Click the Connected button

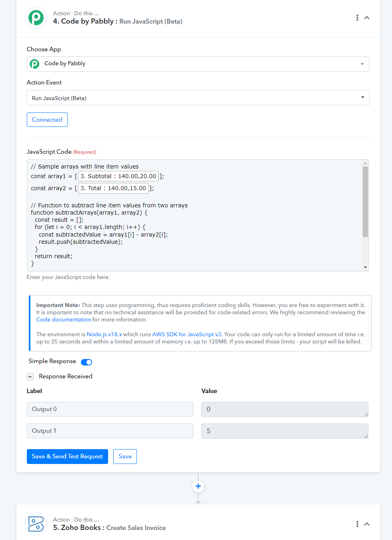point(47,120)
